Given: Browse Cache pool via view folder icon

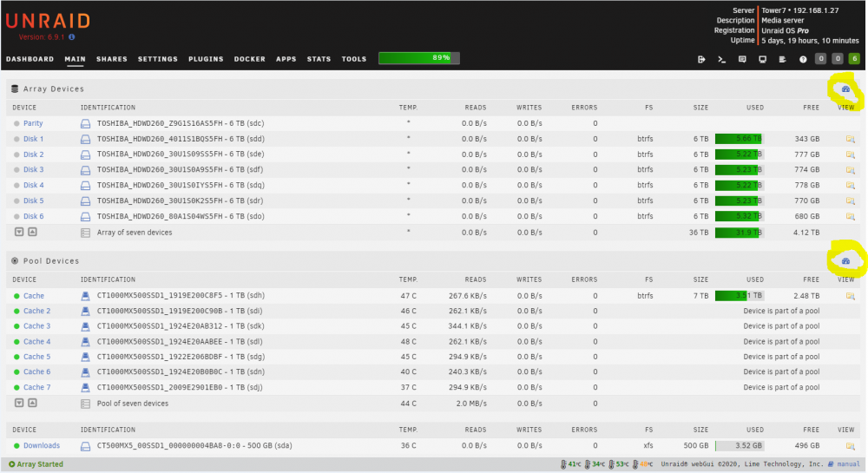Looking at the screenshot, I should [850, 296].
